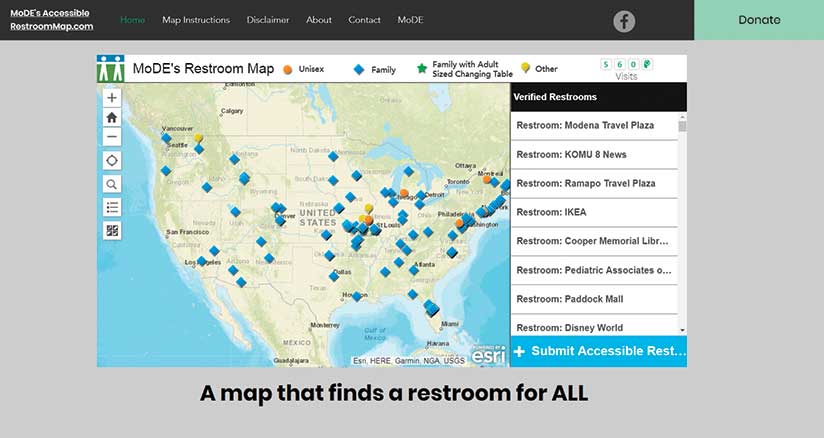Click the plus icon beside Submit Accessible Restroom
The width and height of the screenshot is (824, 438).
[519, 351]
